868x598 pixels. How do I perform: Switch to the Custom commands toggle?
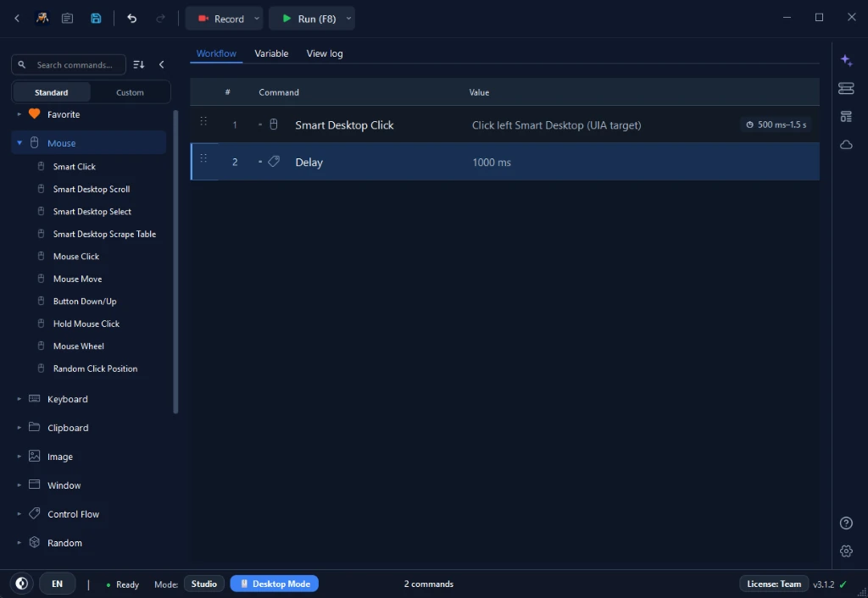click(130, 92)
